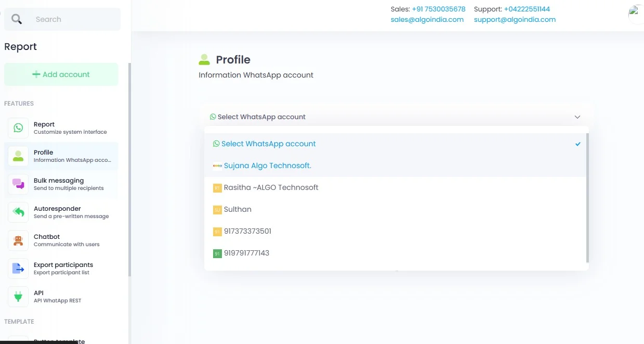This screenshot has width=644, height=344.
Task: Click into the Search input field
Action: 73,19
